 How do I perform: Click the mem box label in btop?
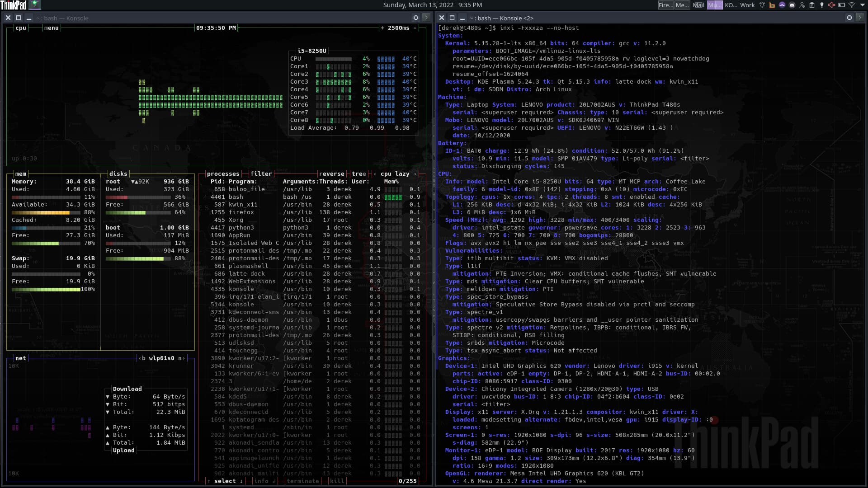tap(21, 174)
